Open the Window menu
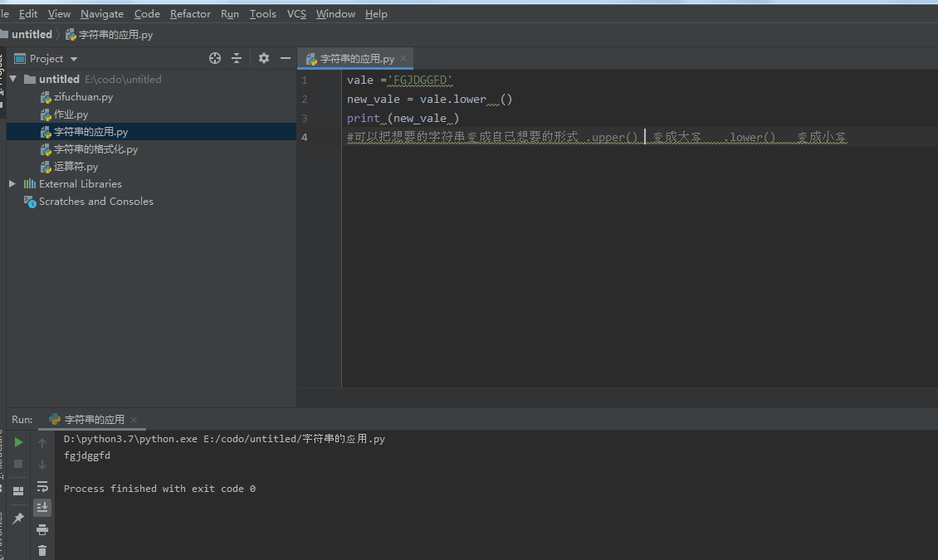 (335, 14)
